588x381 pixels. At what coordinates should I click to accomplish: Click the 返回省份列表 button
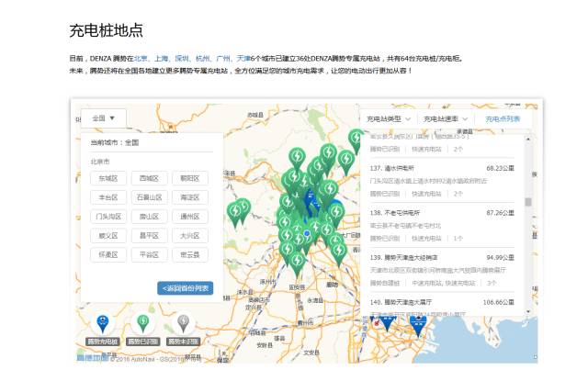186,288
